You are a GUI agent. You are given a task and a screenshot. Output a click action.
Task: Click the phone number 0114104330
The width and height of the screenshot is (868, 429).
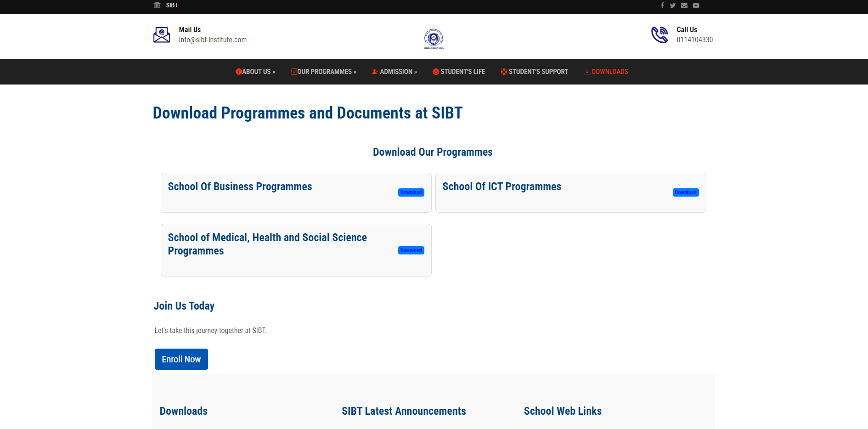[x=694, y=40]
